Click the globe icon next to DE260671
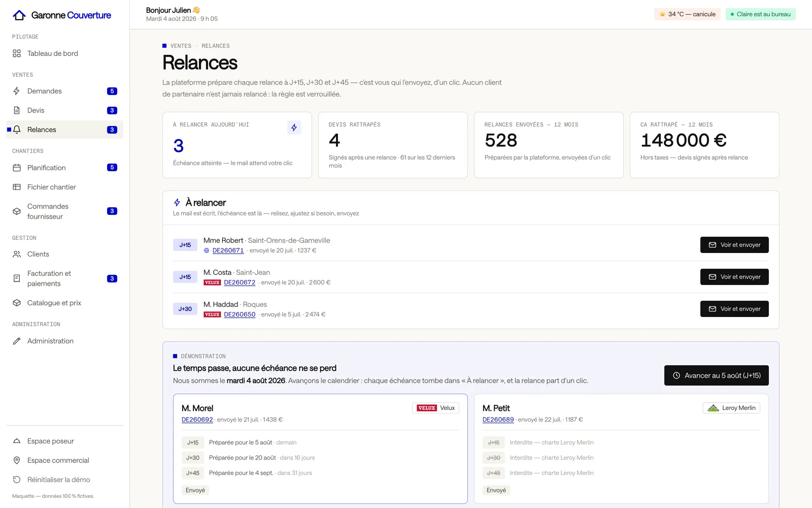The image size is (812, 508). [x=207, y=250]
